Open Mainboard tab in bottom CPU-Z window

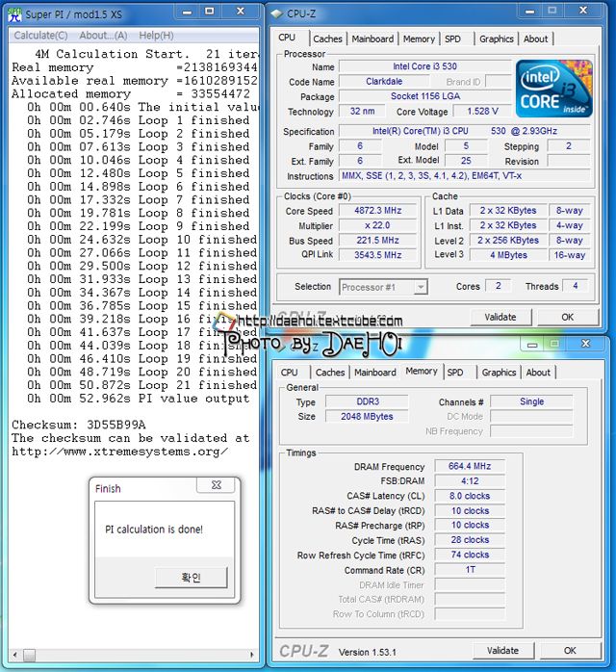[374, 373]
